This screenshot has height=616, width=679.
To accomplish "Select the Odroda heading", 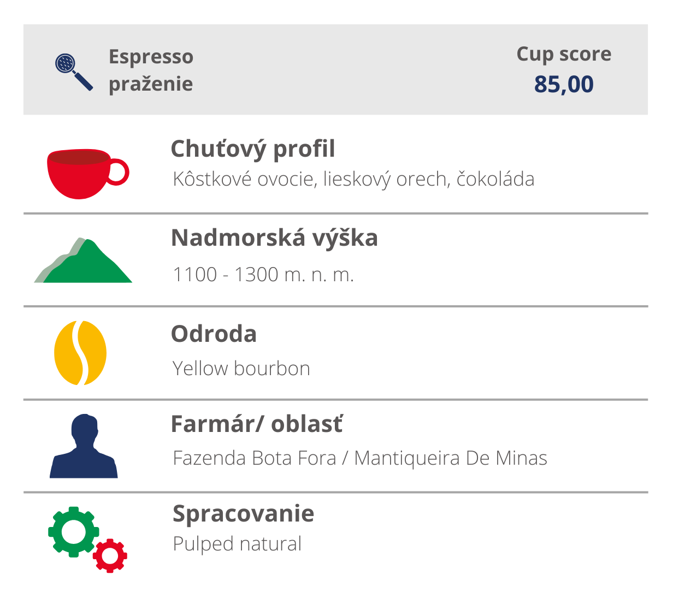I will (214, 334).
